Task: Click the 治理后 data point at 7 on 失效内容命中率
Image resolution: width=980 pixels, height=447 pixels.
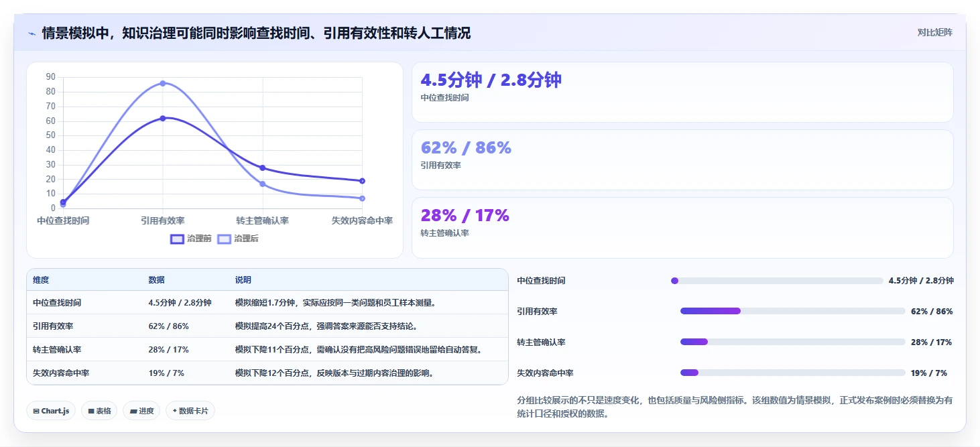Action: (x=362, y=198)
